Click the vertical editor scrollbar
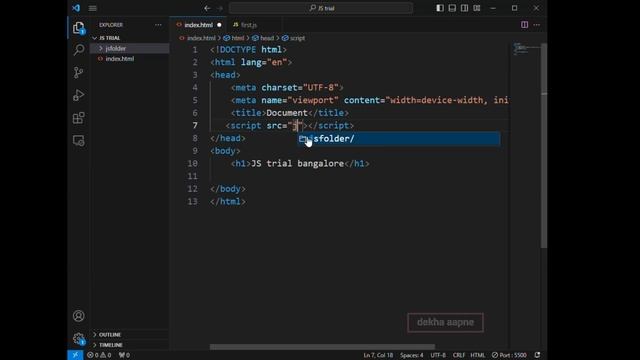This screenshot has width=640, height=360. tap(544, 145)
